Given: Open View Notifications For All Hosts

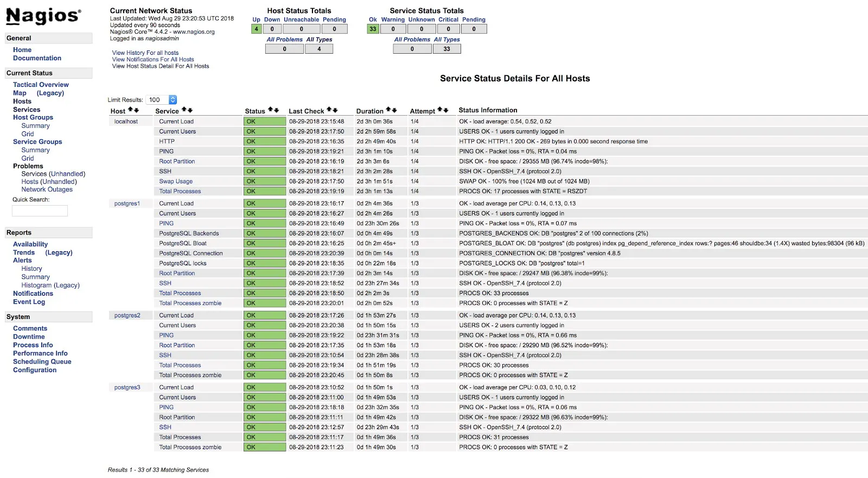Looking at the screenshot, I should click(x=152, y=60).
